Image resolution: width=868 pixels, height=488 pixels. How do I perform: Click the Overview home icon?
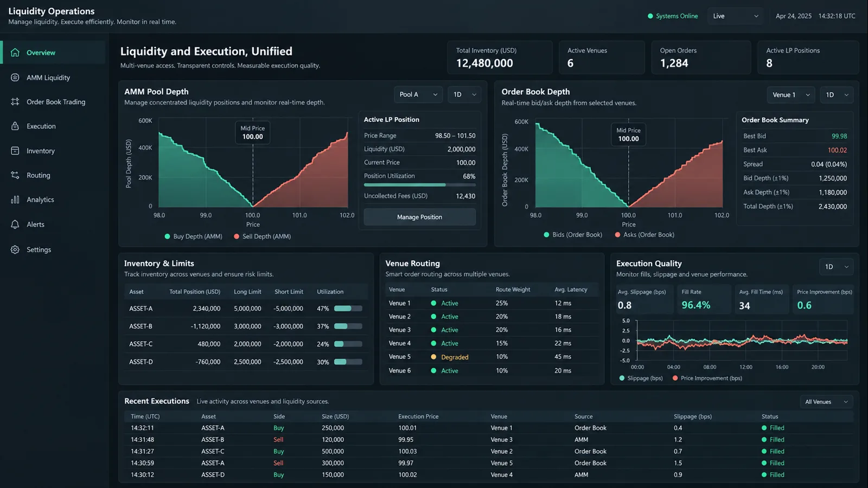(15, 53)
